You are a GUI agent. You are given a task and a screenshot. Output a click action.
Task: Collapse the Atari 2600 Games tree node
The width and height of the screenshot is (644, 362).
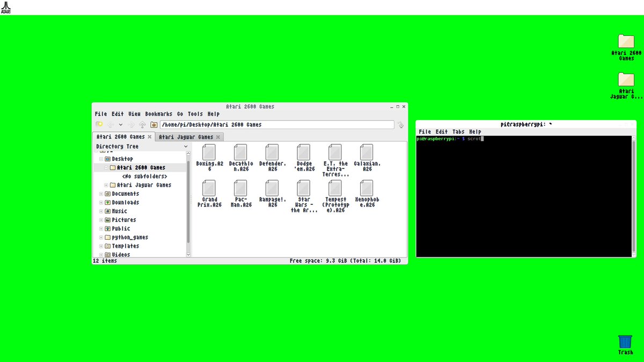[x=106, y=168]
